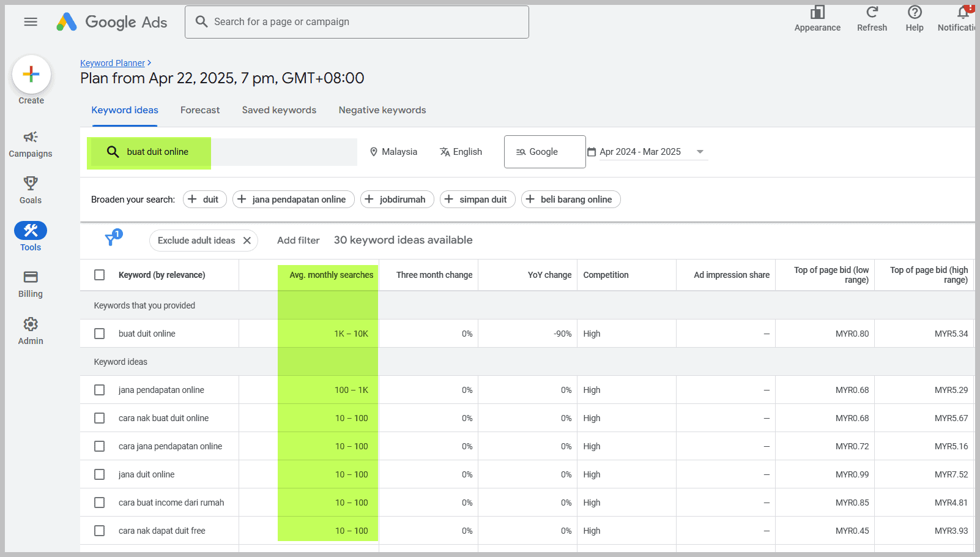Click the Add filter button
The height and width of the screenshot is (557, 980).
point(298,241)
